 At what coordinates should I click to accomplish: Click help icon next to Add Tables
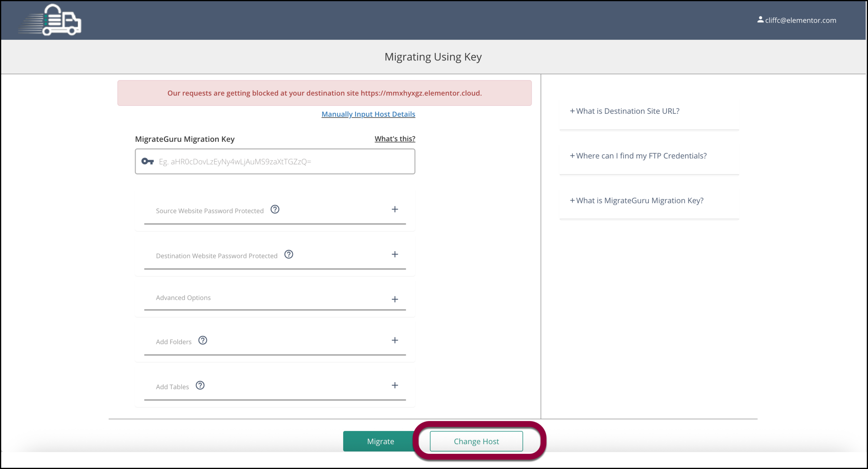click(200, 386)
